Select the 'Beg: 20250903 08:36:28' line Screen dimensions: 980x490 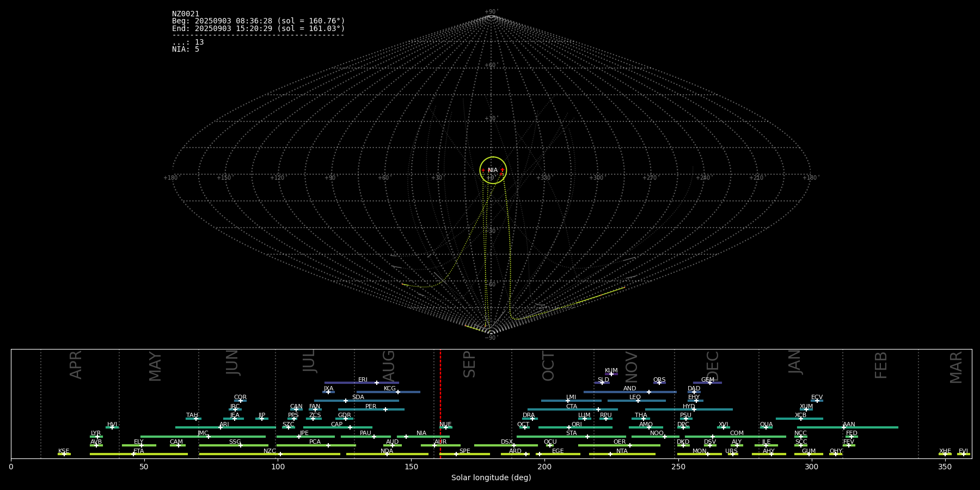point(259,21)
